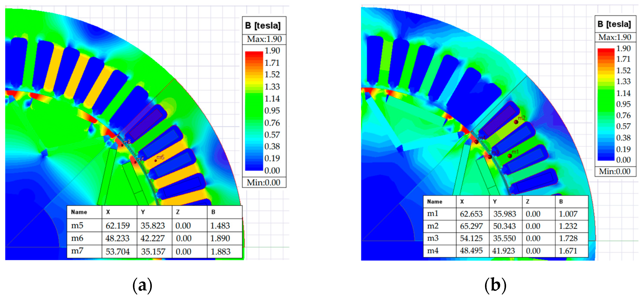
Task: Select the m2 marker dot in plot (b)
Action: tap(516, 122)
